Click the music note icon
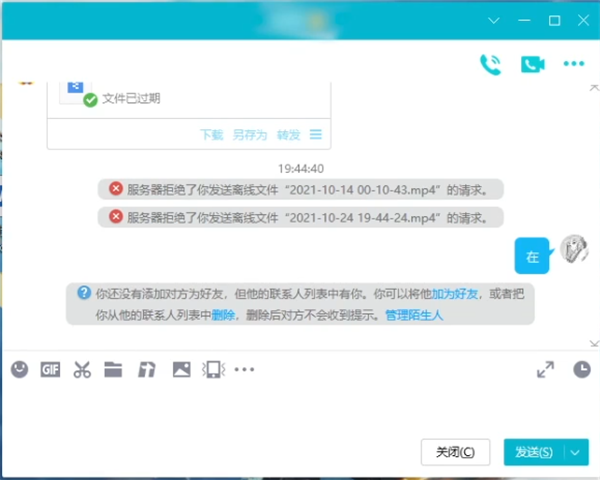Image resolution: width=600 pixels, height=480 pixels. (x=146, y=369)
